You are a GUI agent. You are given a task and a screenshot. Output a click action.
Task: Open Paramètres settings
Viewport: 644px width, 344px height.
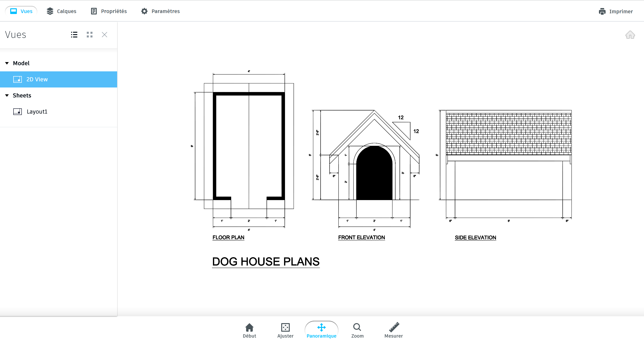click(x=160, y=11)
